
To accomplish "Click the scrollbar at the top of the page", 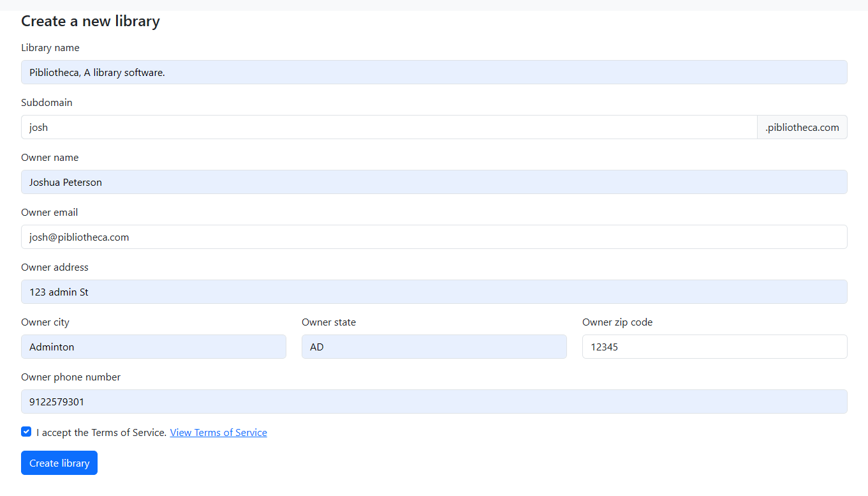I will 434,3.
